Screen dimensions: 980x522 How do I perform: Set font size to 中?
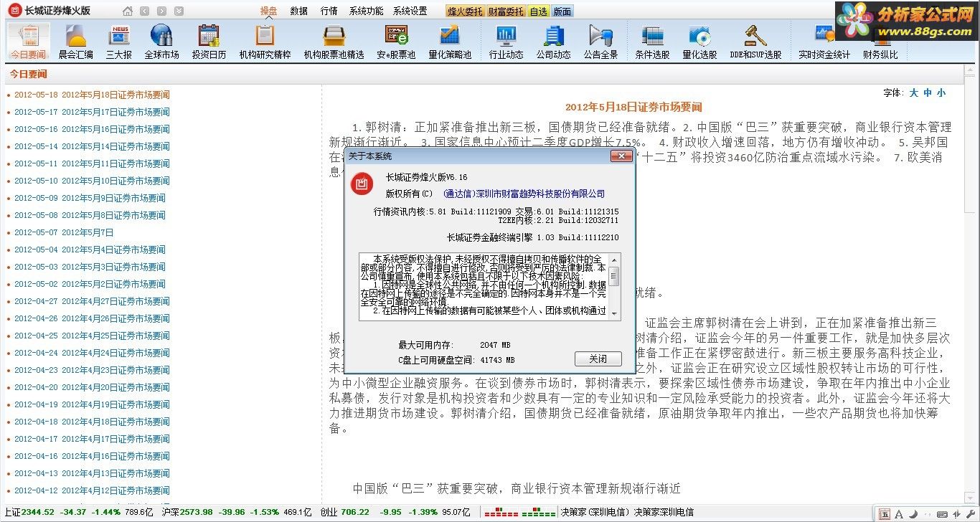pos(927,92)
